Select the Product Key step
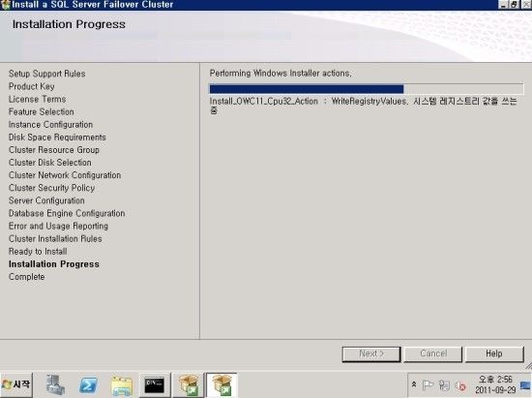The width and height of the screenshot is (532, 398). click(x=32, y=86)
